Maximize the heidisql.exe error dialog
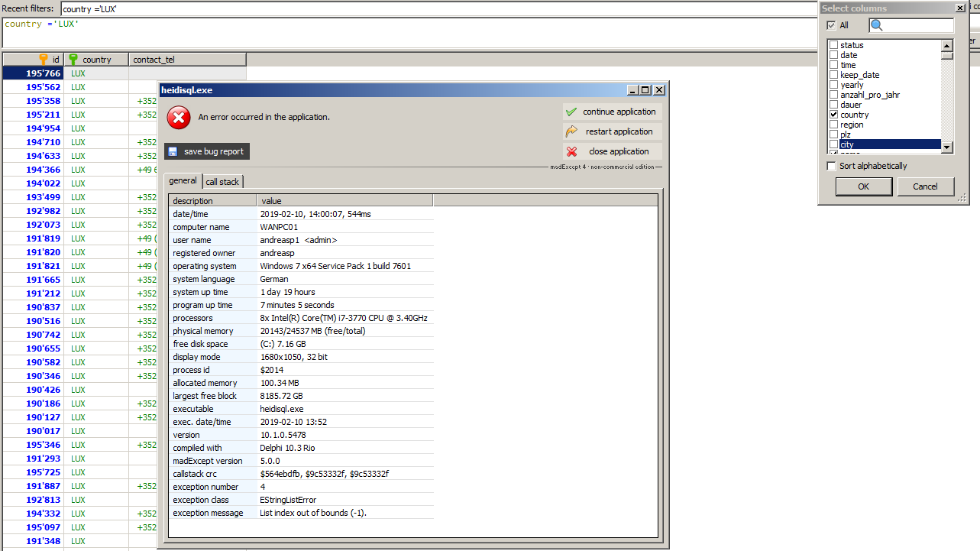This screenshot has width=980, height=551. (645, 90)
